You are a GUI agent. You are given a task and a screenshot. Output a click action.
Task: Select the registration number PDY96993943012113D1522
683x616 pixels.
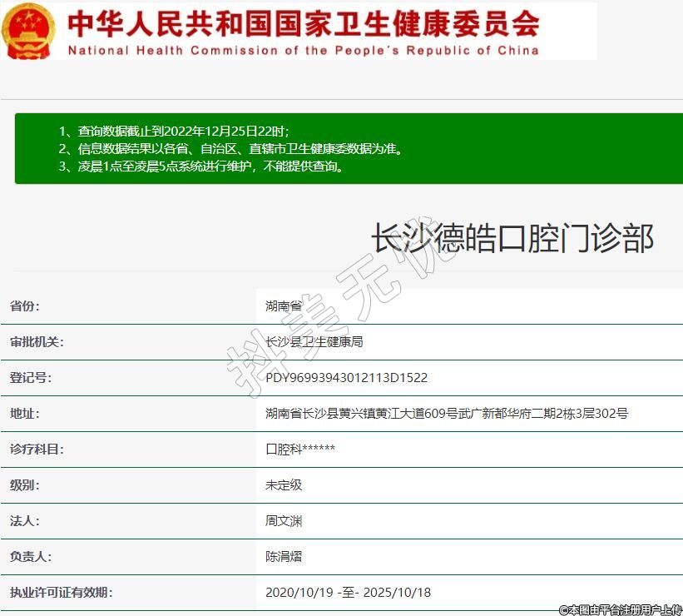346,378
